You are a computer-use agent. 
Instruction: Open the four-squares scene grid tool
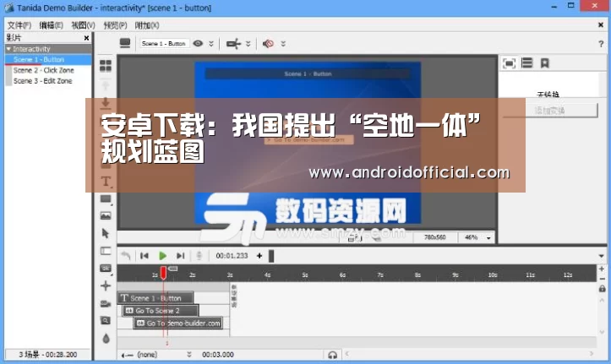point(106,66)
